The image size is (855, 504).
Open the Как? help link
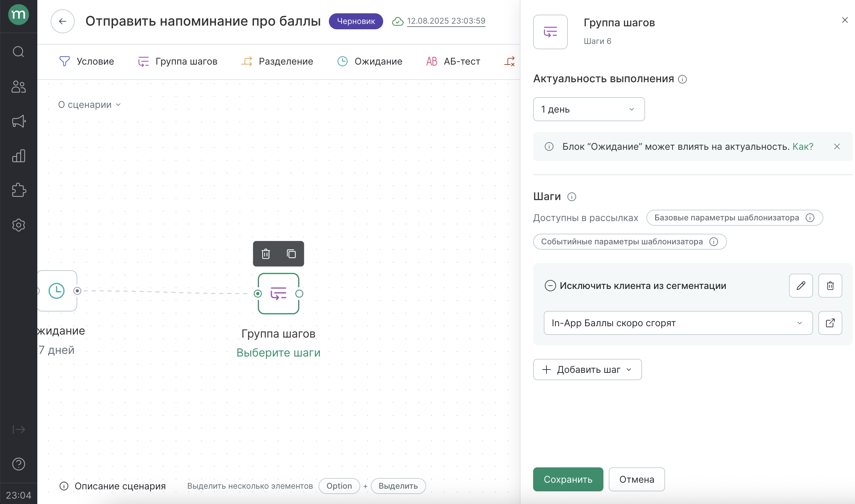[803, 146]
